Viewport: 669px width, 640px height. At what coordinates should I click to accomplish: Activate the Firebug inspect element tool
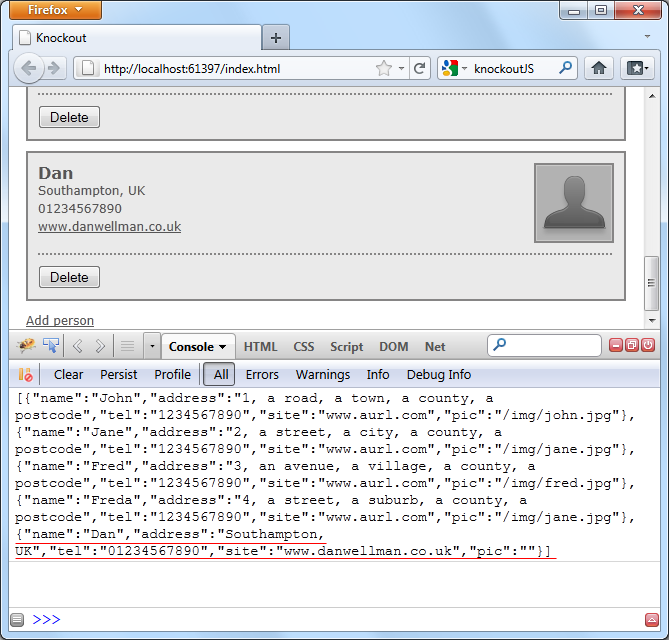coord(51,345)
